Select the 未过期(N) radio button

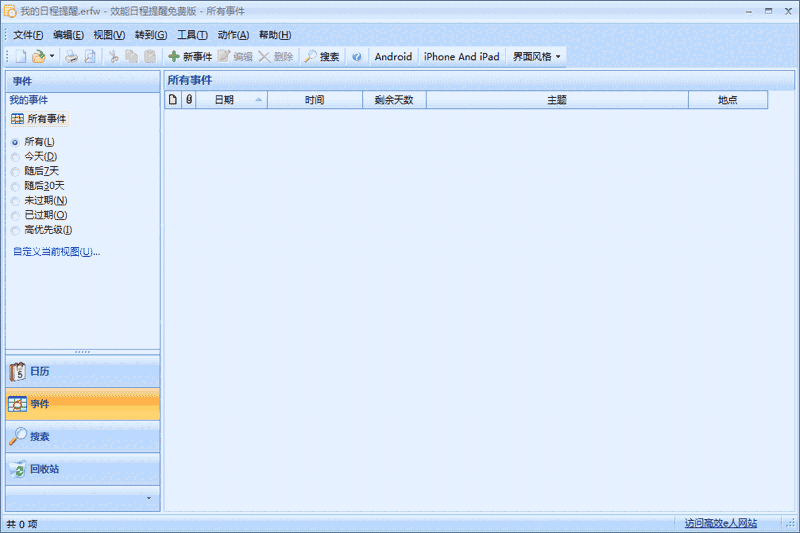click(x=15, y=201)
